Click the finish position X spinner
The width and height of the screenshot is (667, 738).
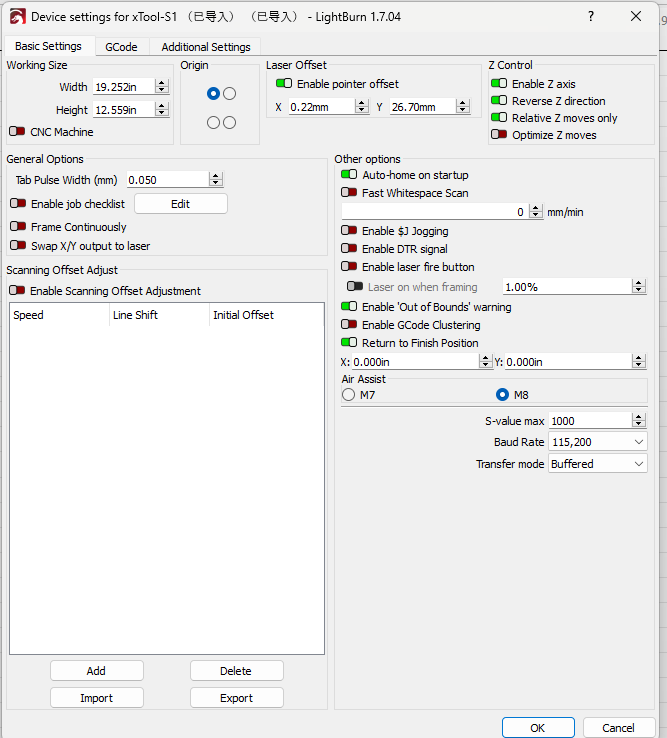(485, 361)
